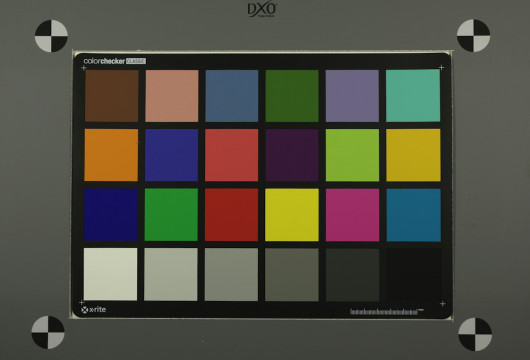The height and width of the screenshot is (360, 530).
Task: Pick the pure green patch
Action: [x=171, y=215]
